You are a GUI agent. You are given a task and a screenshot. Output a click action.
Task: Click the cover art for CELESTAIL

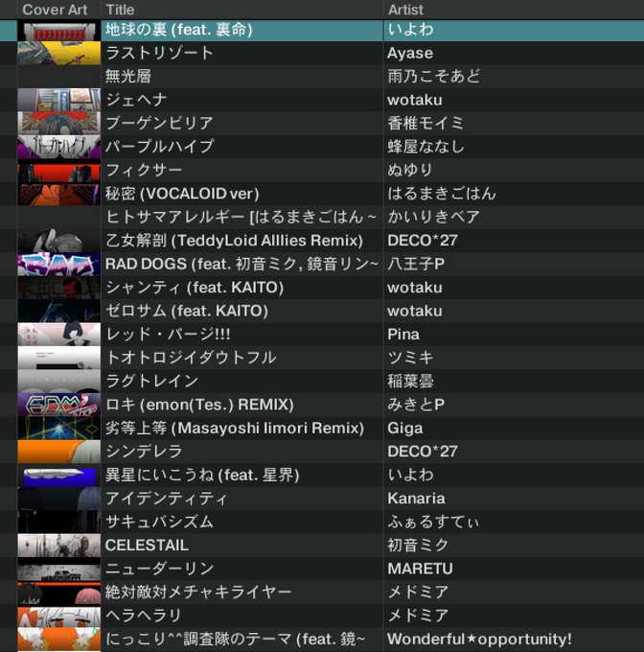59,546
